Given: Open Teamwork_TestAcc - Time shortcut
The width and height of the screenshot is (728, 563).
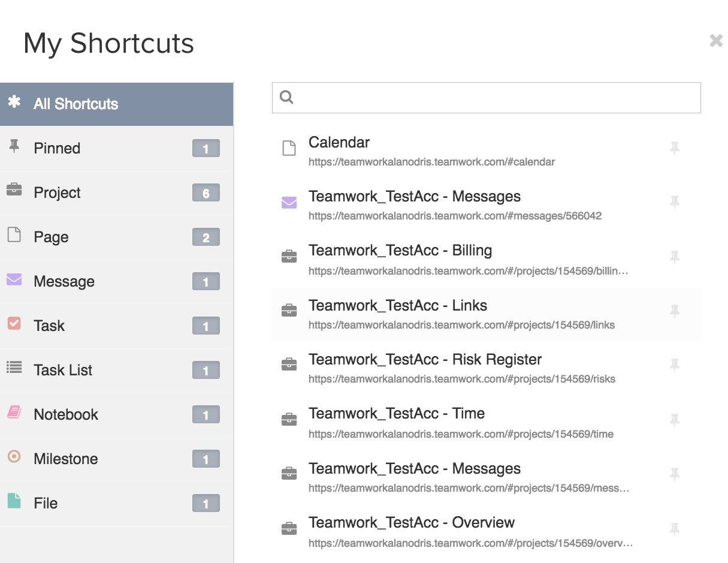Looking at the screenshot, I should [x=397, y=413].
